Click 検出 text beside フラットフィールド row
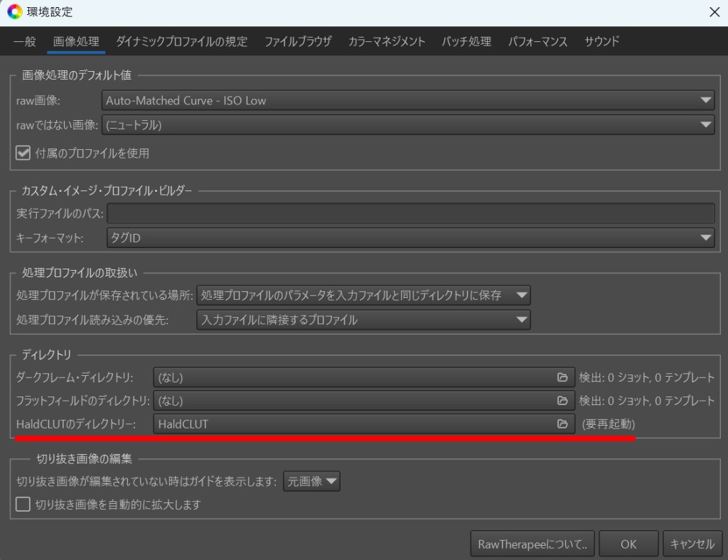The image size is (728, 560). click(x=647, y=400)
